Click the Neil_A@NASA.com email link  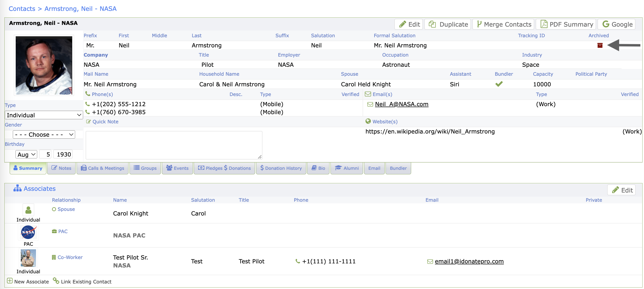(x=401, y=104)
